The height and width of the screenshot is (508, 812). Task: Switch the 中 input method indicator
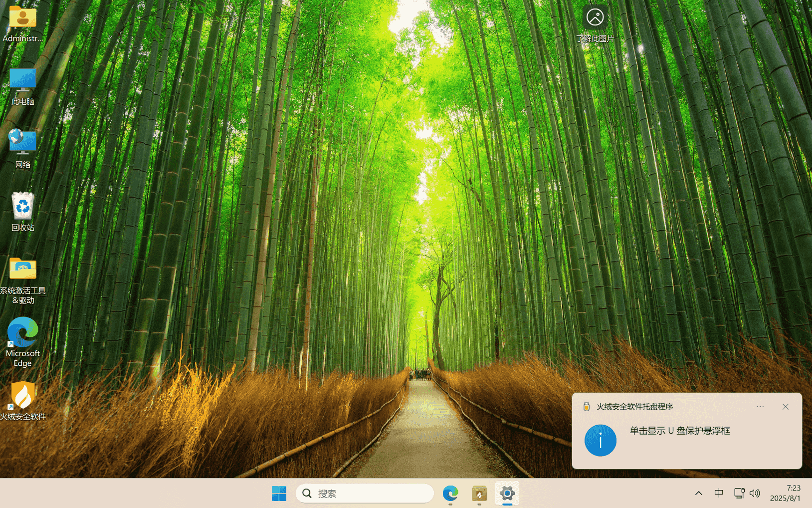click(719, 493)
